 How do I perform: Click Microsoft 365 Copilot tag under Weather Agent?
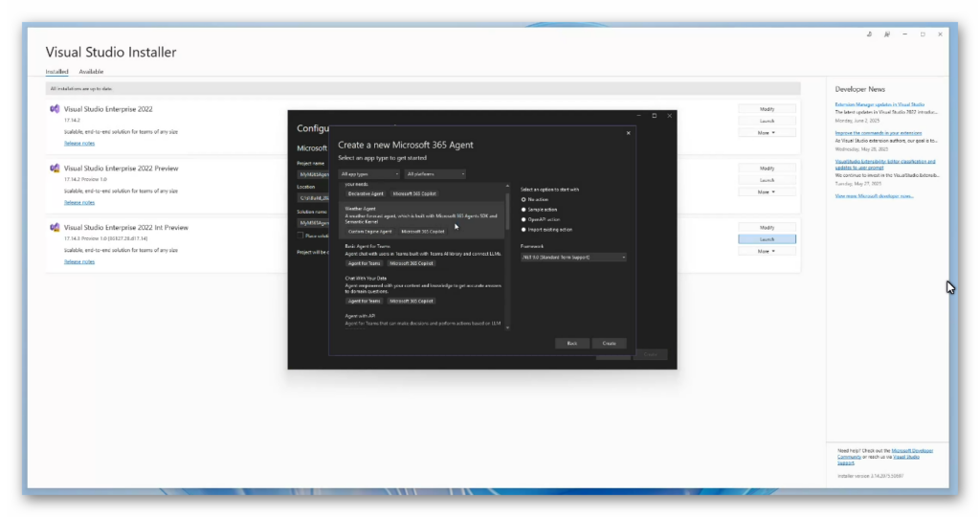[423, 232]
